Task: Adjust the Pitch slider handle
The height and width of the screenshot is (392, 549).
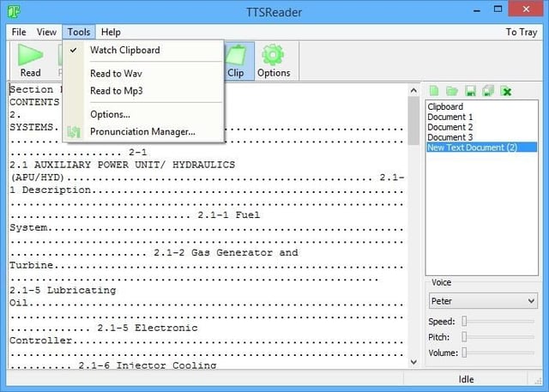Action: [464, 337]
